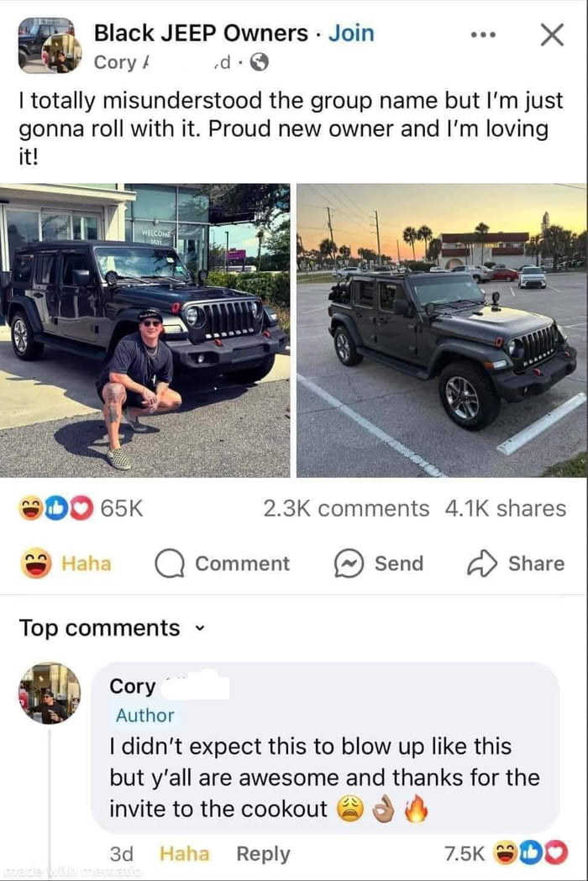
Task: Toggle Haha reaction on Cory's comment
Action: (185, 853)
